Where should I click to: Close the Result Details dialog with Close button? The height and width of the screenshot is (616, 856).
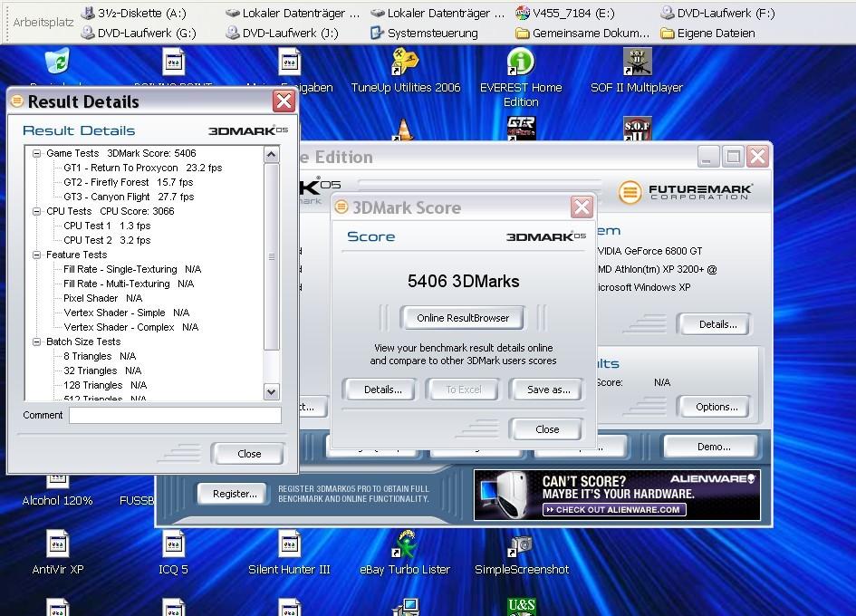(249, 454)
